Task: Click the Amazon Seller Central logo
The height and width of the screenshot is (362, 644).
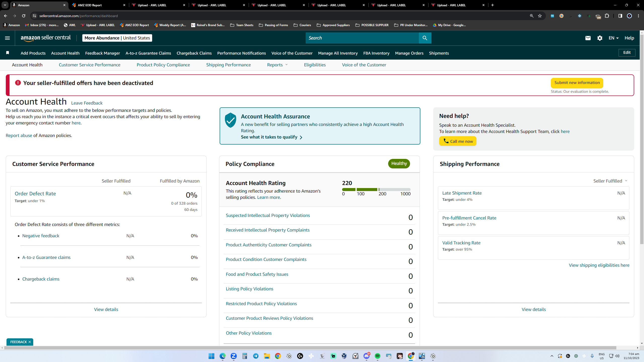Action: click(46, 38)
